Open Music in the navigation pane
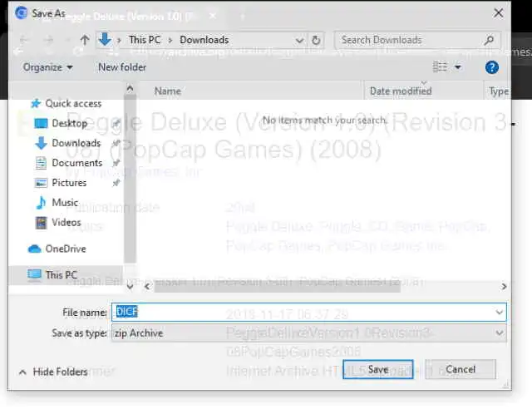Viewport: 532px width, 409px height. pyautogui.click(x=57, y=203)
